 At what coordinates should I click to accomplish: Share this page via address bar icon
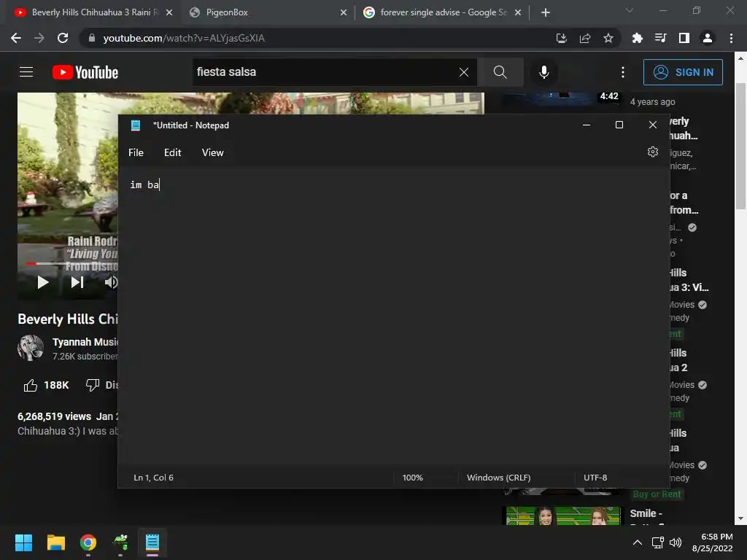tap(585, 38)
